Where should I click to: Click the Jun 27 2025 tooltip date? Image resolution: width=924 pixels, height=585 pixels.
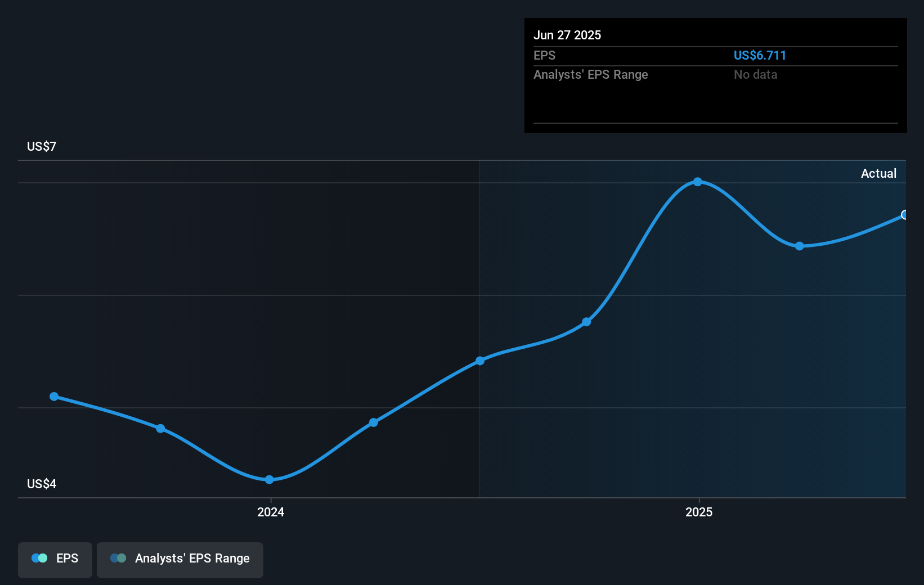pos(567,35)
